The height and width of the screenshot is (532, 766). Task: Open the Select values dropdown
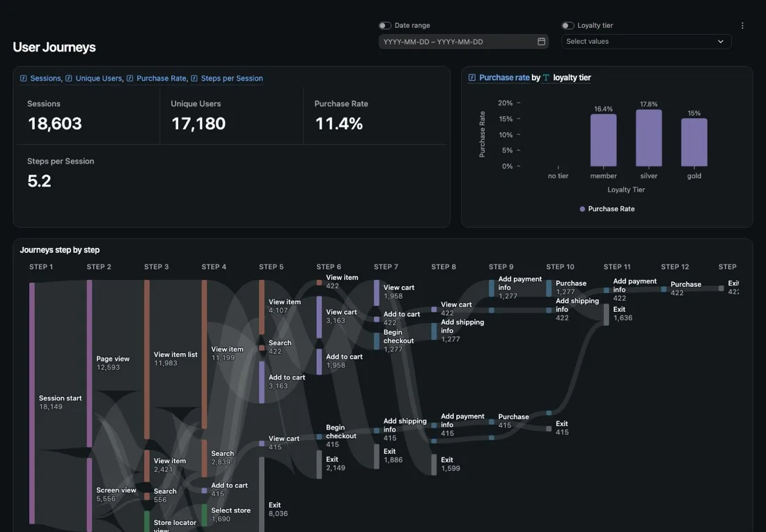click(x=646, y=42)
